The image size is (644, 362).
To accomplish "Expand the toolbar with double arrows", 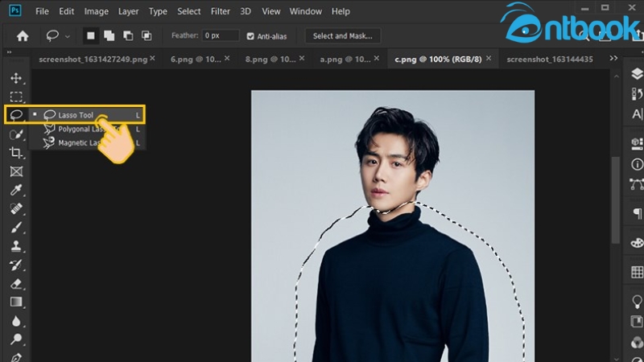I will 9,52.
